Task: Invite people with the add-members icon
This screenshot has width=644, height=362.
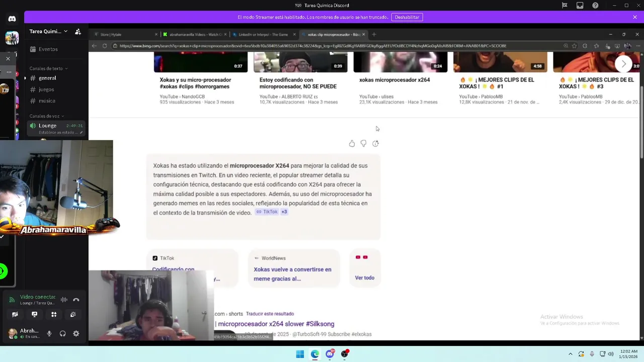Action: [78, 31]
